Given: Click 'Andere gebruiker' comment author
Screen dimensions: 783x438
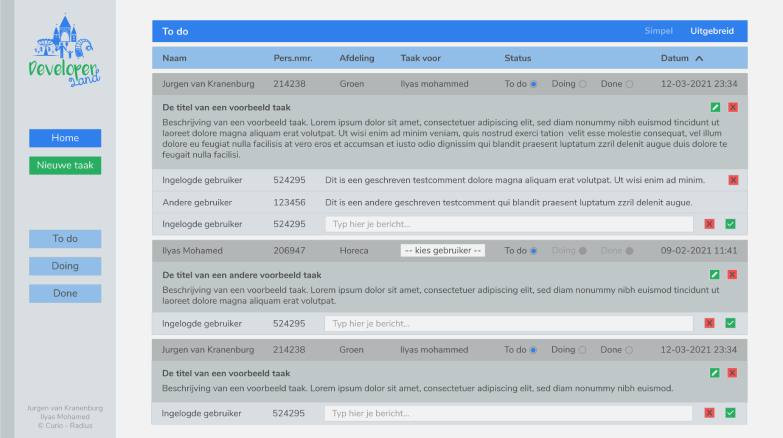Looking at the screenshot, I should (197, 203).
